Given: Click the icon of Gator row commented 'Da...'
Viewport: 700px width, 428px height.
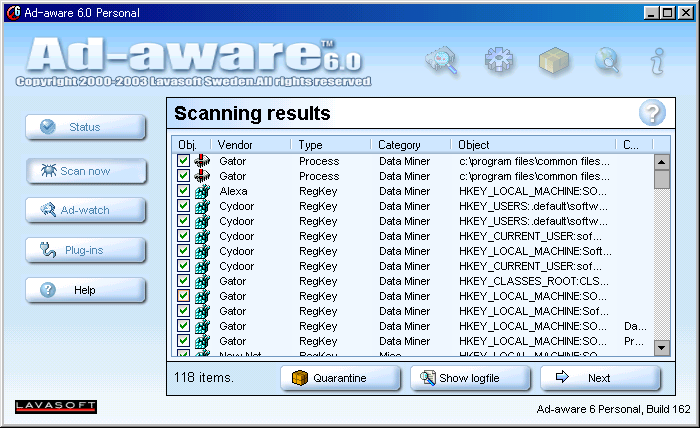Looking at the screenshot, I should tap(202, 326).
